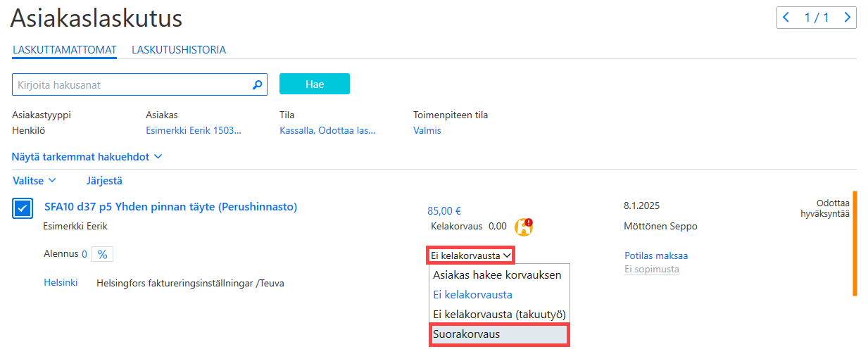This screenshot has height=354, width=868.
Task: Select Ei kelakorvausta option in list
Action: (x=498, y=295)
